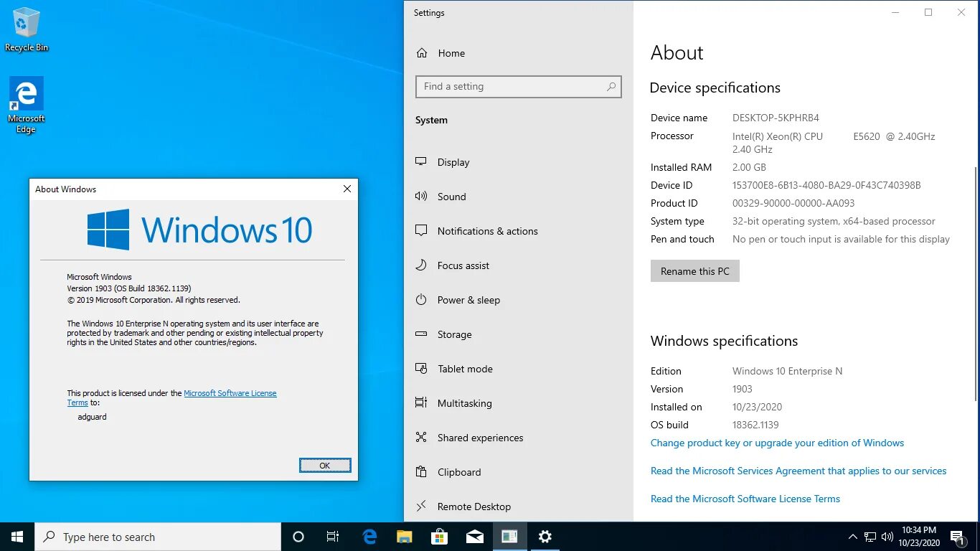Read the Microsoft Software License Terms in Settings
The width and height of the screenshot is (980, 551).
(x=745, y=499)
